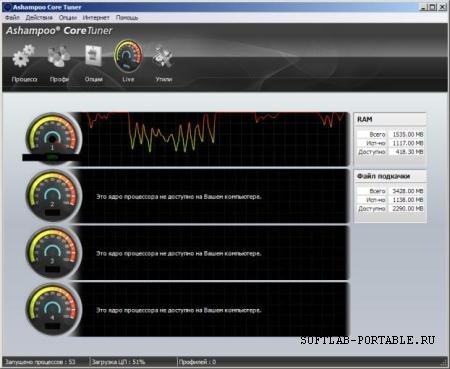Click status bar running processes count
The height and width of the screenshot is (369, 450).
pos(40,362)
